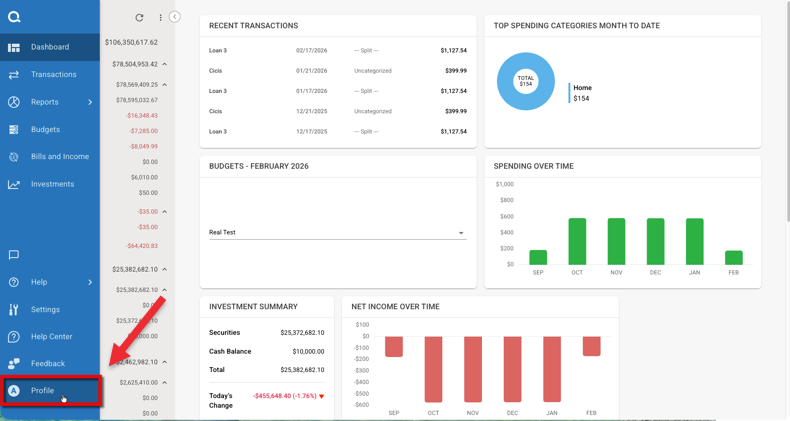Expand the Reports submenu arrow
Image resolution: width=790 pixels, height=421 pixels.
pyautogui.click(x=90, y=102)
